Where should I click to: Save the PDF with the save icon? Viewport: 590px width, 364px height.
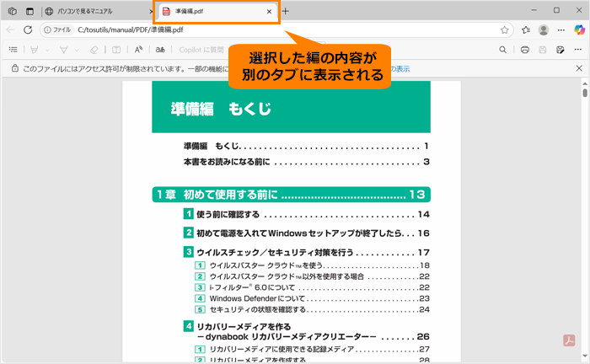542,50
